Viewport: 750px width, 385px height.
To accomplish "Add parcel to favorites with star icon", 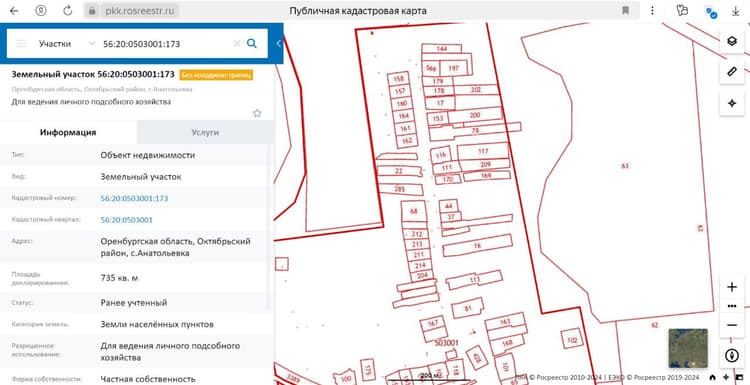I will [257, 113].
